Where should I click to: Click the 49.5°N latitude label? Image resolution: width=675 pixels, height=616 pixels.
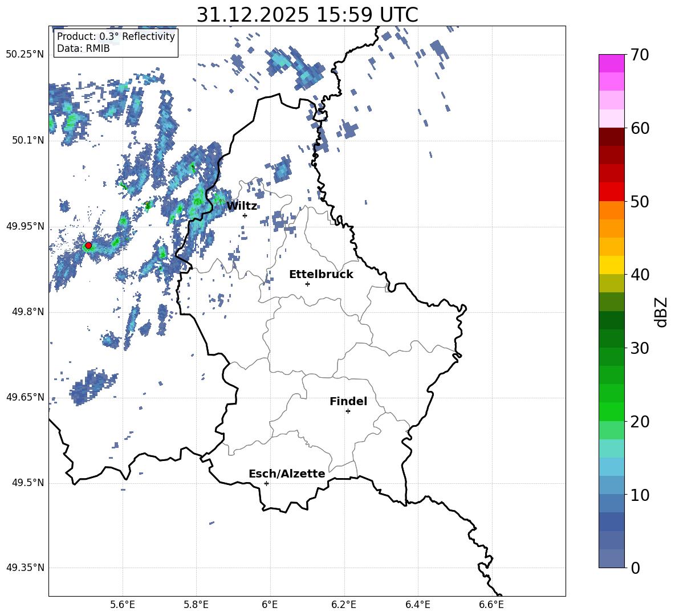[28, 483]
